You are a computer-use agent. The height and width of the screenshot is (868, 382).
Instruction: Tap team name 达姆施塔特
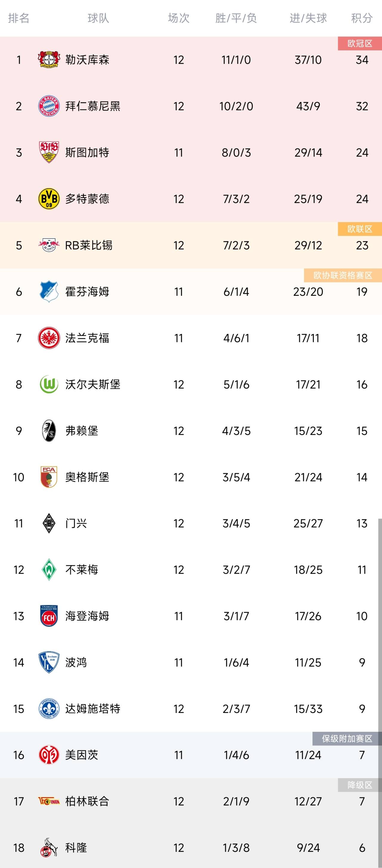click(x=93, y=708)
